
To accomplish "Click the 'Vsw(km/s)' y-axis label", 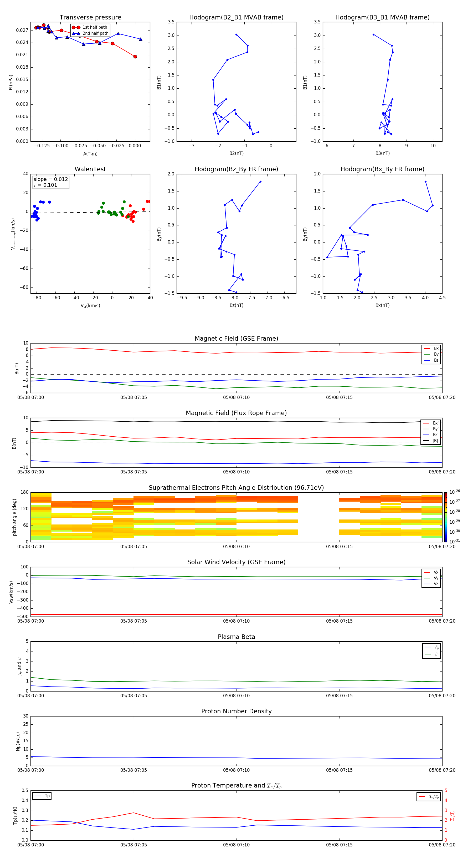I will 11,592.
